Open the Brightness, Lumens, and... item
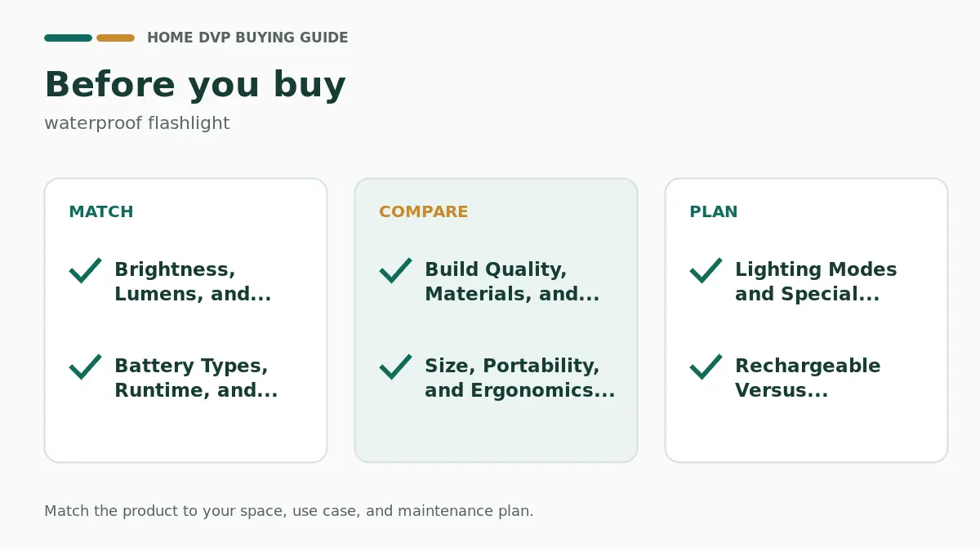980x551 pixels. tap(193, 282)
